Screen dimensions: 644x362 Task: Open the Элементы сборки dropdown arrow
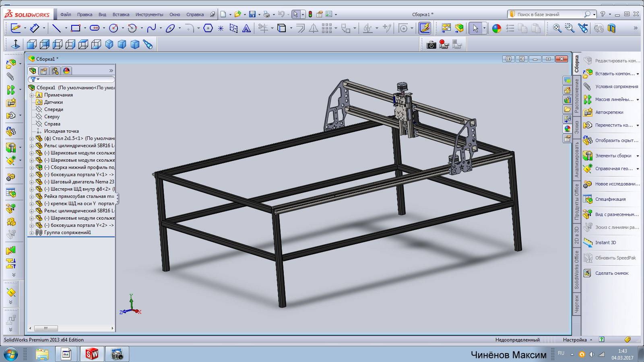[x=638, y=156]
